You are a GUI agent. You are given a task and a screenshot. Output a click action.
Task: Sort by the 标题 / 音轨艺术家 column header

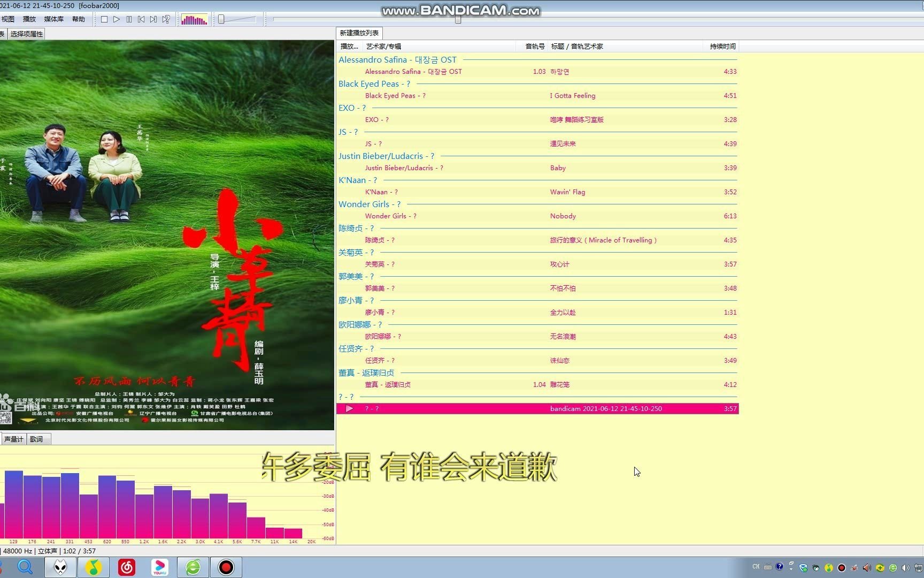click(626, 47)
